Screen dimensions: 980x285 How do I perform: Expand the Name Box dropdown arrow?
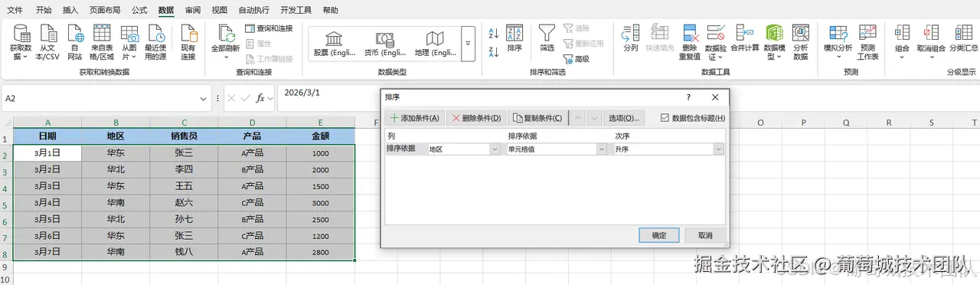coord(203,99)
